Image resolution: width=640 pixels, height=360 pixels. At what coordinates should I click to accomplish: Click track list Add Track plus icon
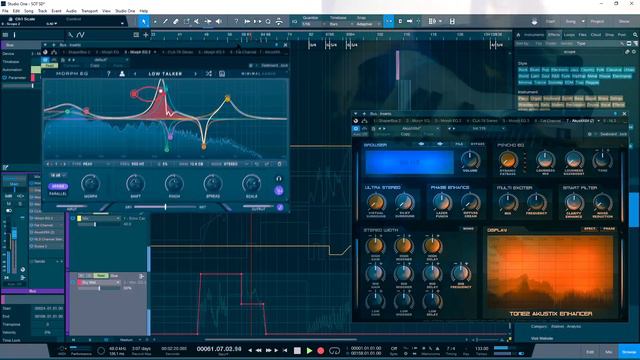(x=145, y=35)
